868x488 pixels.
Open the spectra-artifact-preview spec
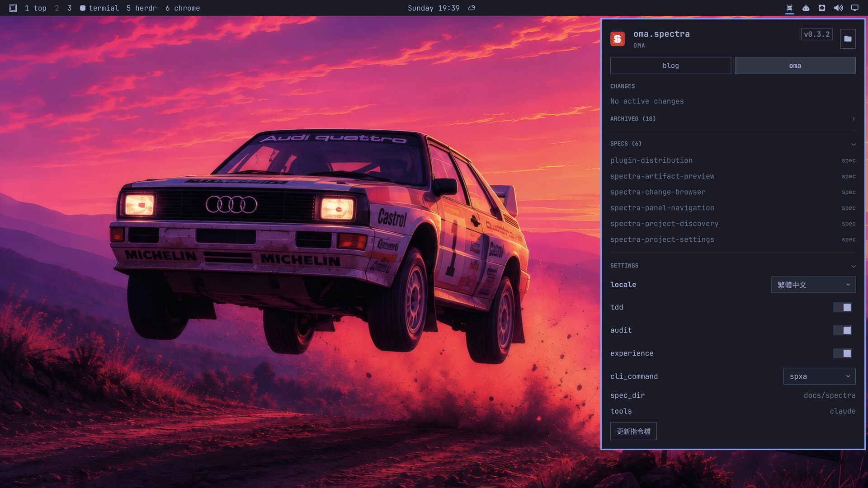733,176
